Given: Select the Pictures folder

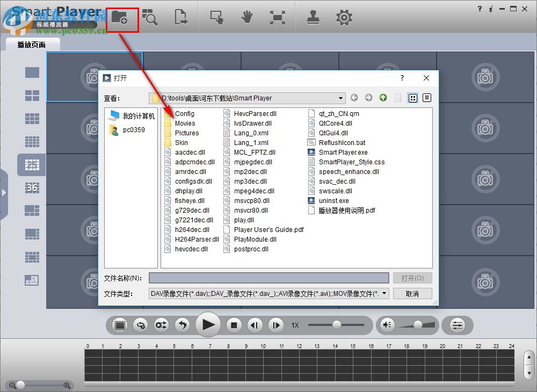Looking at the screenshot, I should (182, 133).
